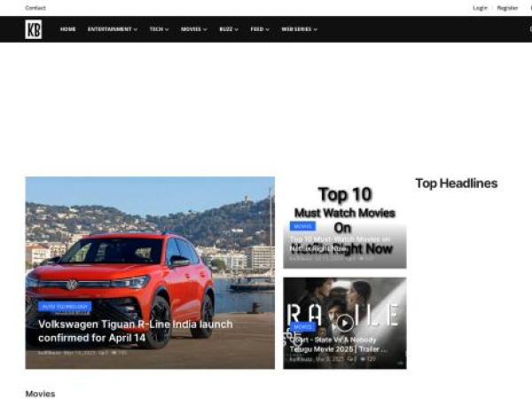Expand the Web Series dropdown menu

click(x=300, y=29)
